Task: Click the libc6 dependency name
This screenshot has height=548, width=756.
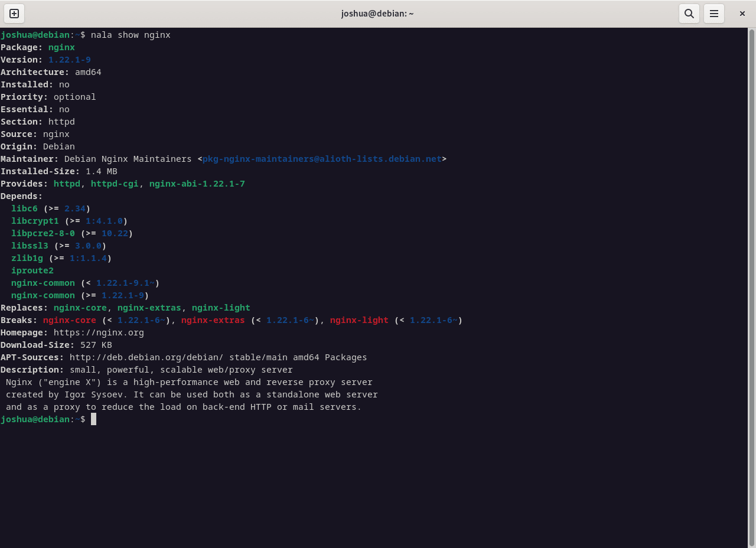Action: [x=24, y=208]
